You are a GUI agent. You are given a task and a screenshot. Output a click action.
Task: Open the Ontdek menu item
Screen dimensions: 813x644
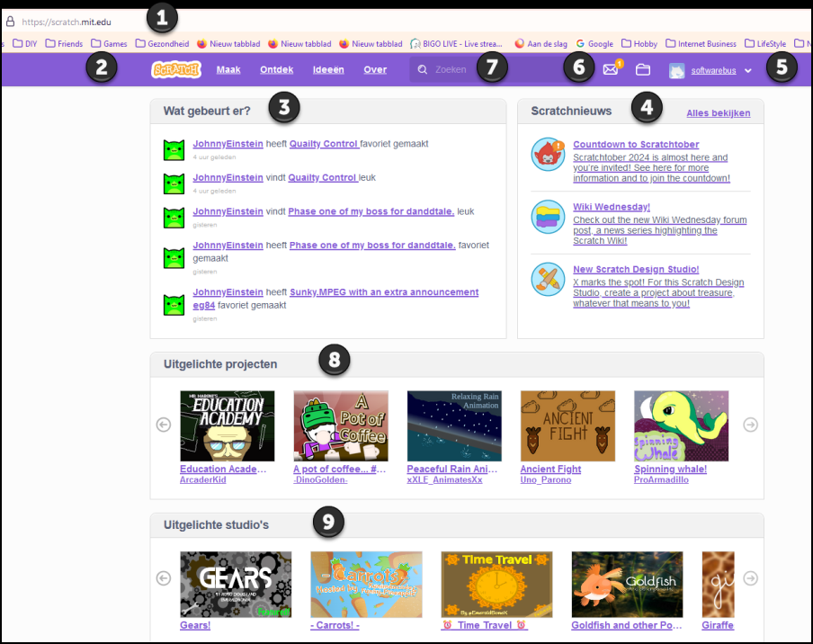(x=276, y=69)
